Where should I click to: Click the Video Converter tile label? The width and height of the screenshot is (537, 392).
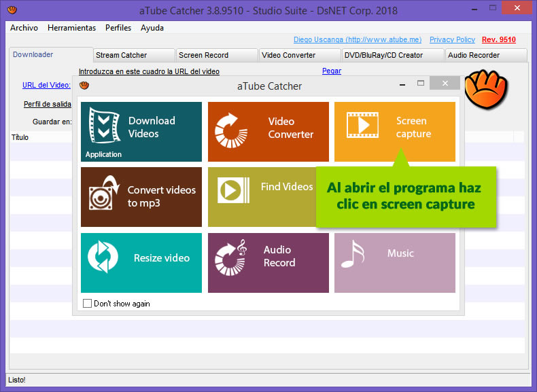click(x=291, y=127)
